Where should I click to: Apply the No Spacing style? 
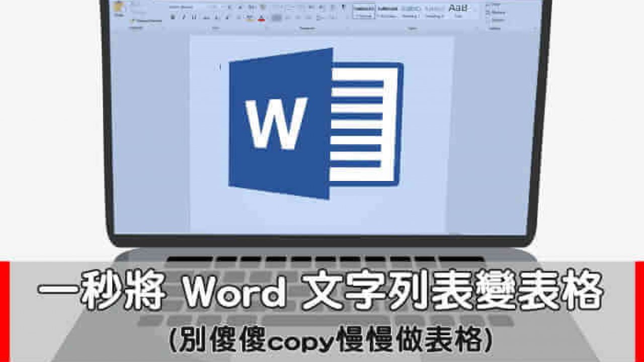[387, 12]
